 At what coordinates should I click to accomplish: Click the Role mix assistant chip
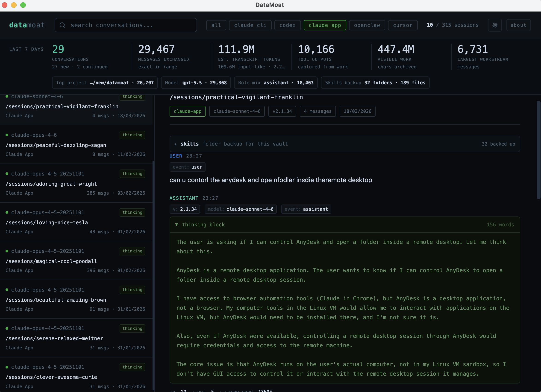(276, 83)
